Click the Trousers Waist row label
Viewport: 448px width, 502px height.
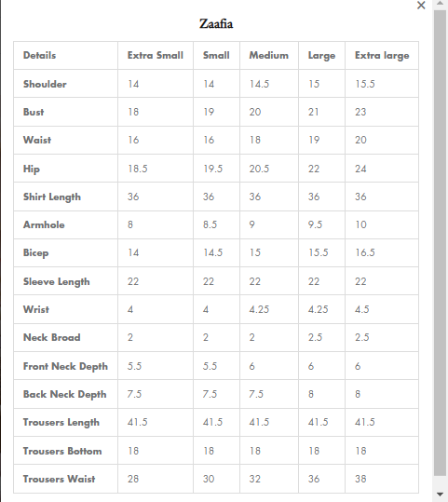click(x=60, y=479)
